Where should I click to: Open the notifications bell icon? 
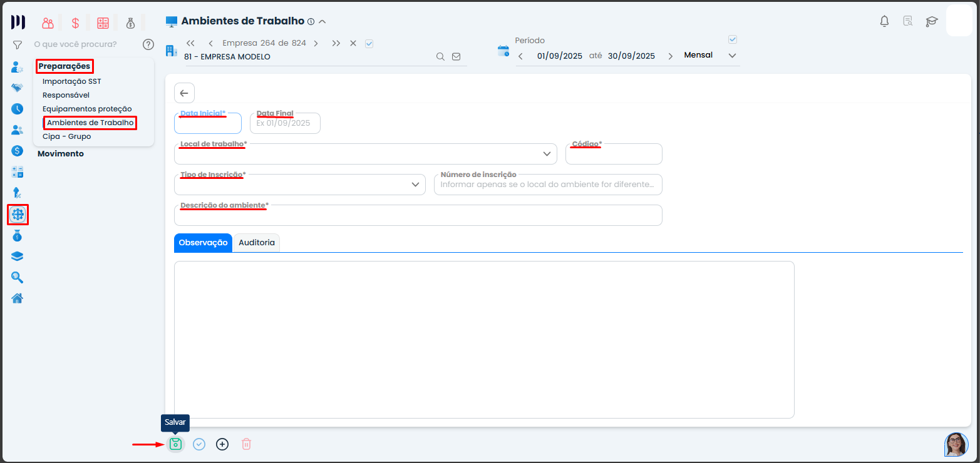884,21
